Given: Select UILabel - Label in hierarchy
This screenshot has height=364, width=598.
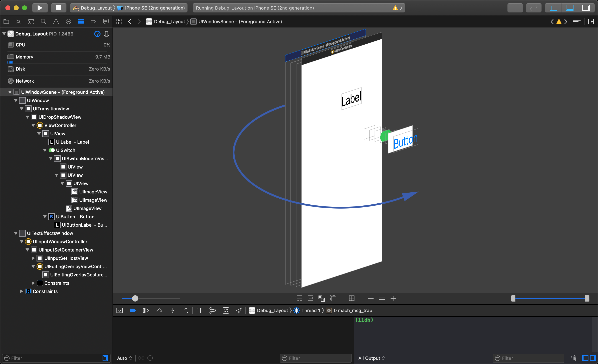Looking at the screenshot, I should 72,142.
